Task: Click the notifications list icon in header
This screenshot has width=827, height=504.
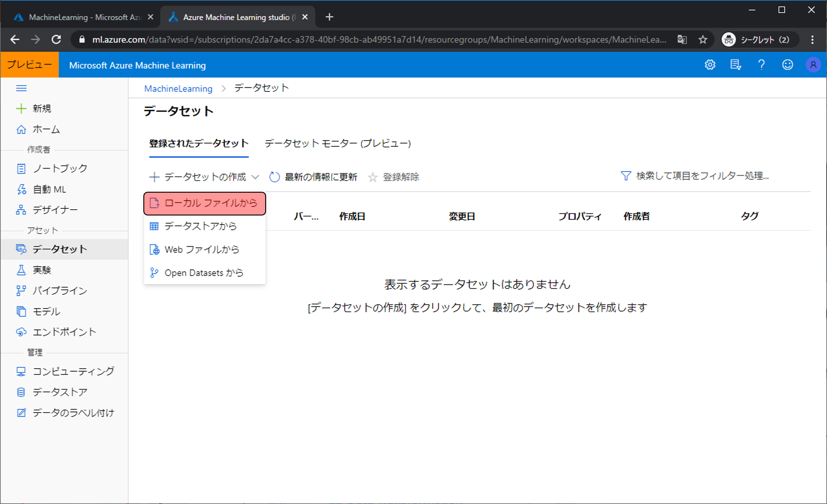Action: 735,65
